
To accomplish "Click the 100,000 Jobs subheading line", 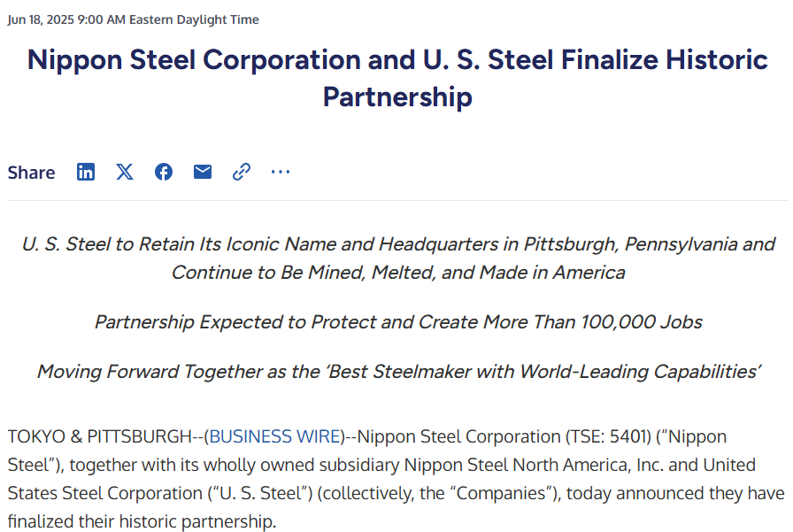I will coord(398,322).
